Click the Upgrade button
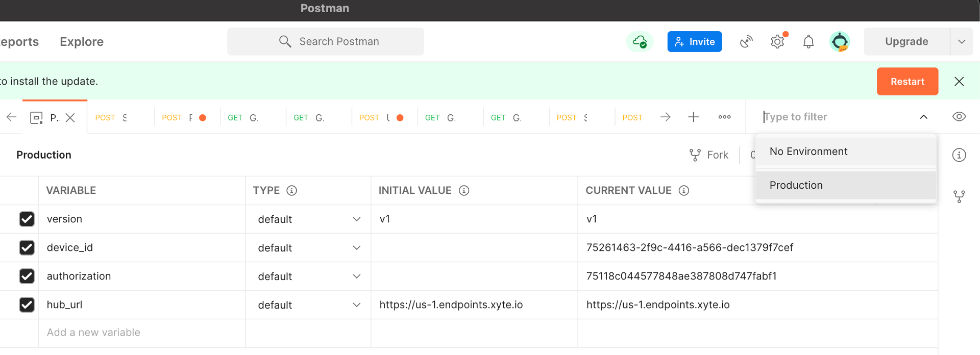 coord(906,41)
